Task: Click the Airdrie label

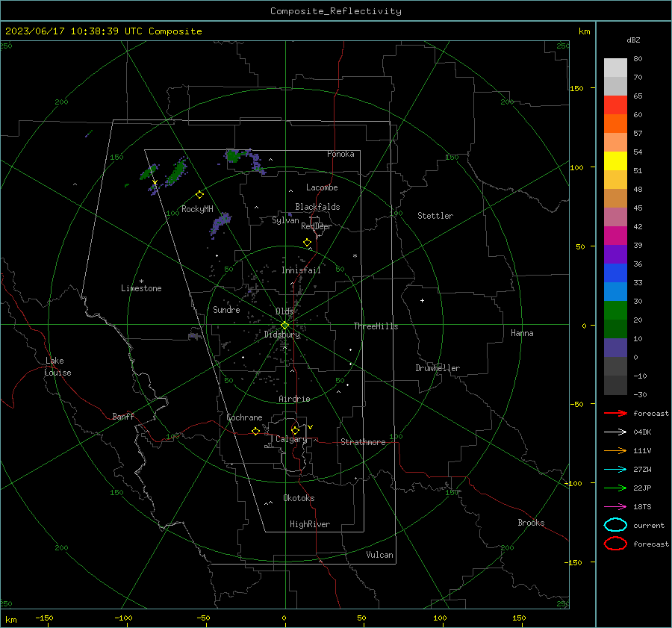Action: pyautogui.click(x=294, y=399)
